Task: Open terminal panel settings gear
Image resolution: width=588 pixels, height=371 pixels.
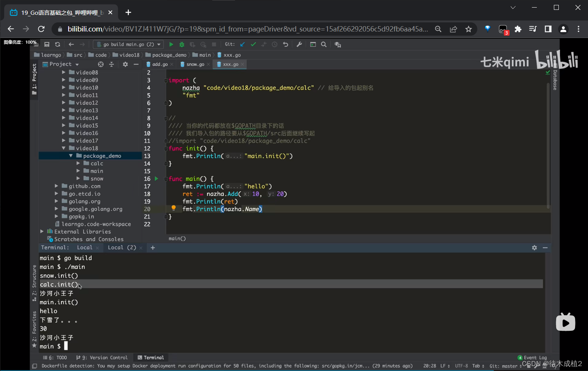Action: point(535,248)
